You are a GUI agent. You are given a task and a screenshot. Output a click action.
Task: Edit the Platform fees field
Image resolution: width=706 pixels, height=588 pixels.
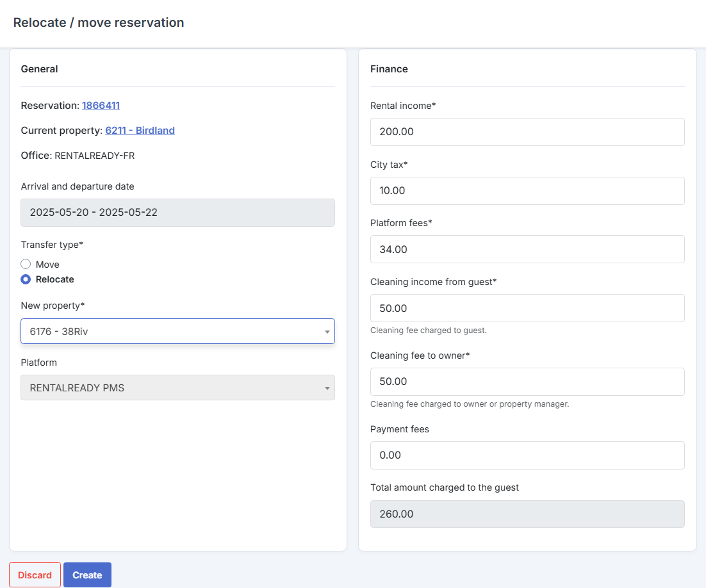(x=527, y=249)
